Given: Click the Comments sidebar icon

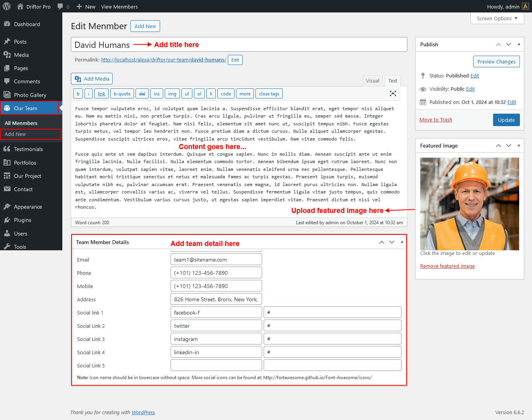Looking at the screenshot, I should pos(7,81).
